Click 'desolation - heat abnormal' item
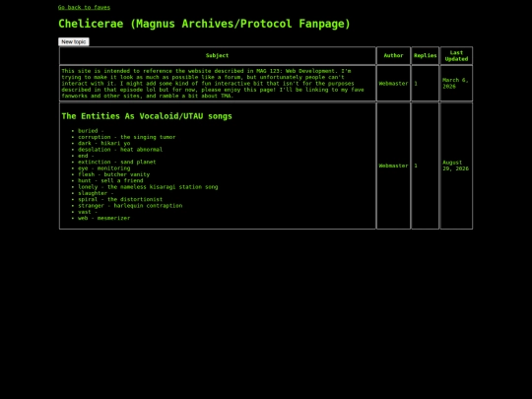 pyautogui.click(x=120, y=150)
